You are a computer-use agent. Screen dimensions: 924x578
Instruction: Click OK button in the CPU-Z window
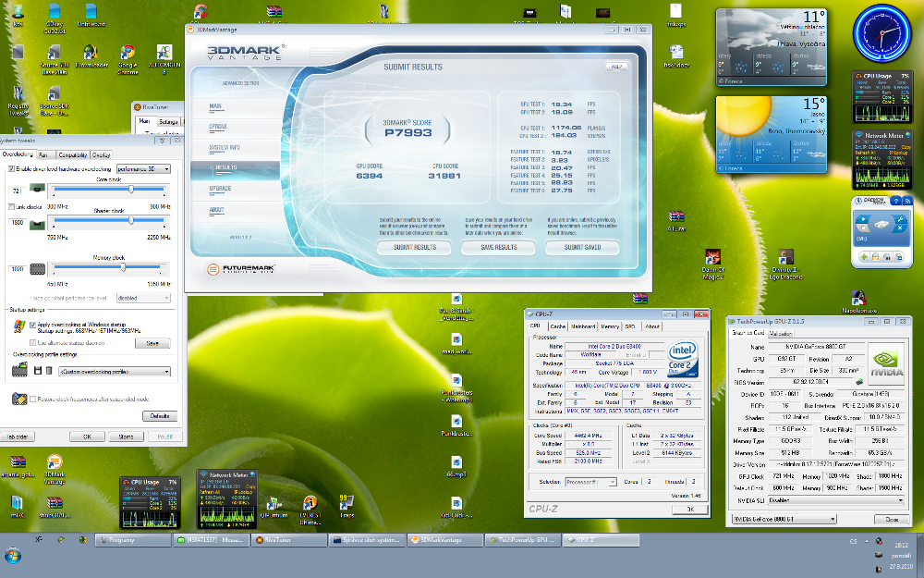click(689, 509)
